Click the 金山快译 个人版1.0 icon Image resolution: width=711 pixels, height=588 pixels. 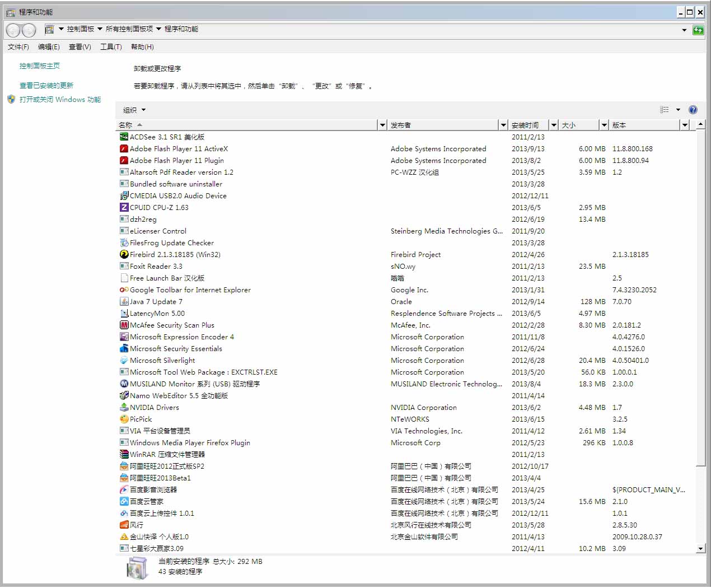click(x=124, y=536)
